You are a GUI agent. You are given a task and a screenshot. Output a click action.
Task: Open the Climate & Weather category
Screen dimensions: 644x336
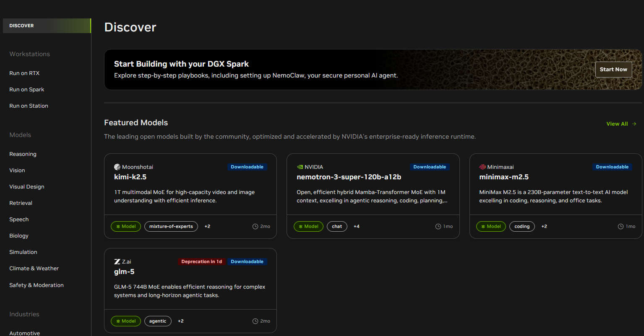click(x=34, y=269)
